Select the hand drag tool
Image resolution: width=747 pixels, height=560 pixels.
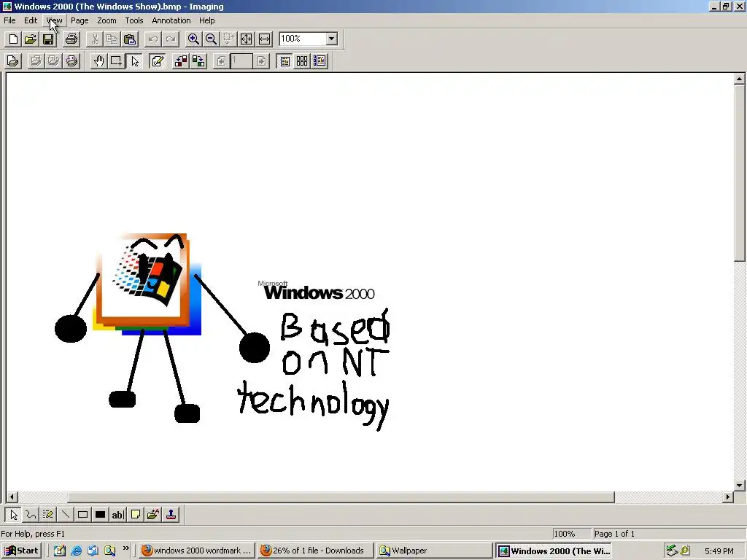(98, 61)
